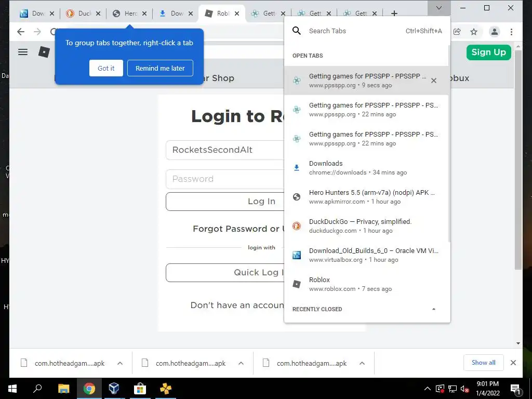Close the VirtualBox Dow tab in the tab strip
Screen dimensions: 532x399
coord(52,14)
